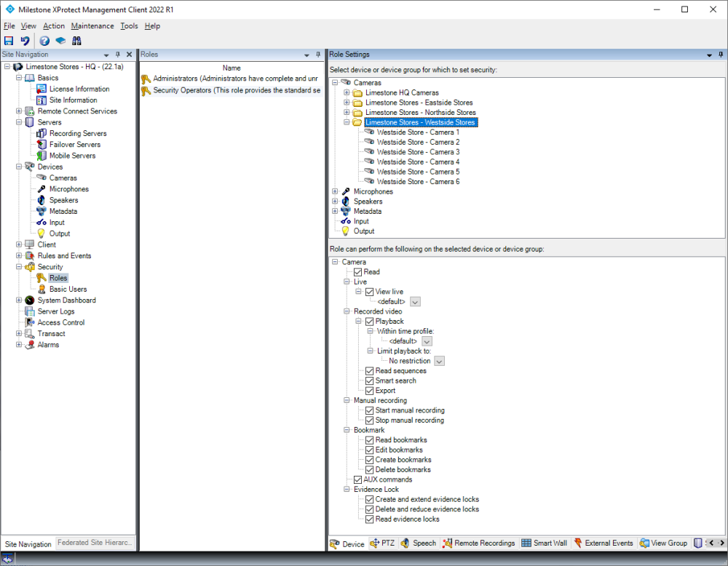Image resolution: width=728 pixels, height=566 pixels.
Task: Disable the Delete bookmarks checkbox
Action: pos(370,470)
